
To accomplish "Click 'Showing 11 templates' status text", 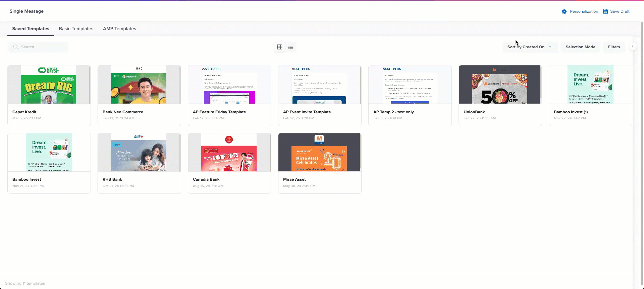I will coord(25,284).
